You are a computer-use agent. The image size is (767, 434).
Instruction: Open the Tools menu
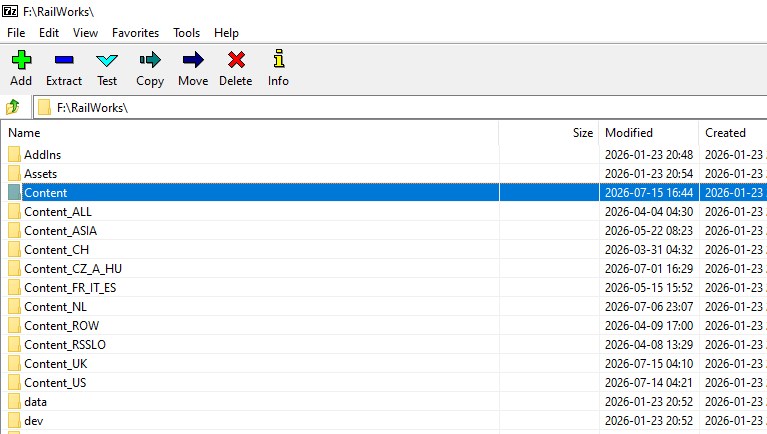click(186, 33)
